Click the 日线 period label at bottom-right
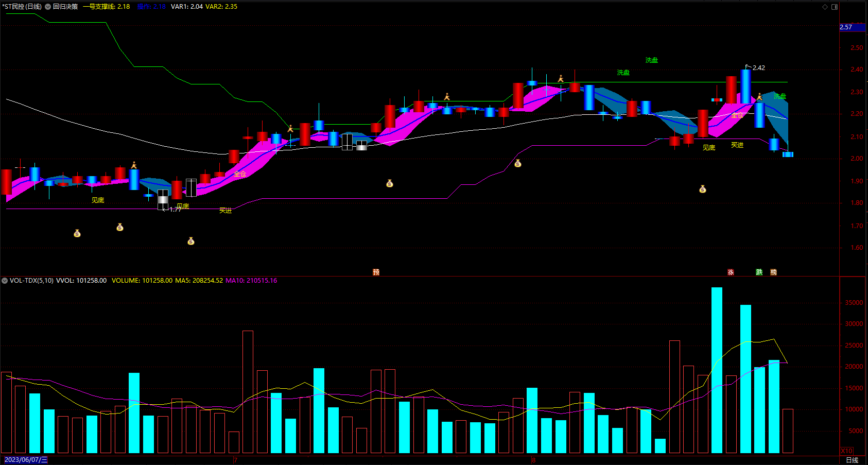Screen dimensions: 868x465 (x=852, y=460)
